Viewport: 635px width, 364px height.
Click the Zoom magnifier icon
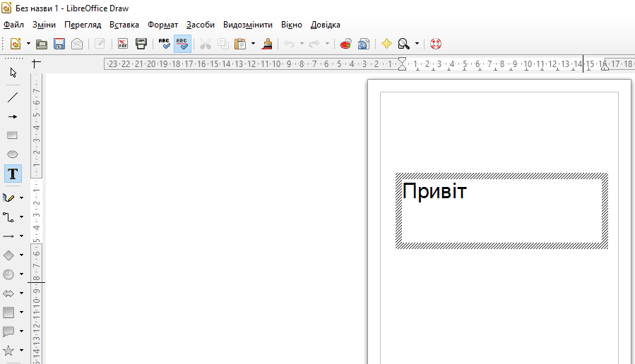(404, 44)
